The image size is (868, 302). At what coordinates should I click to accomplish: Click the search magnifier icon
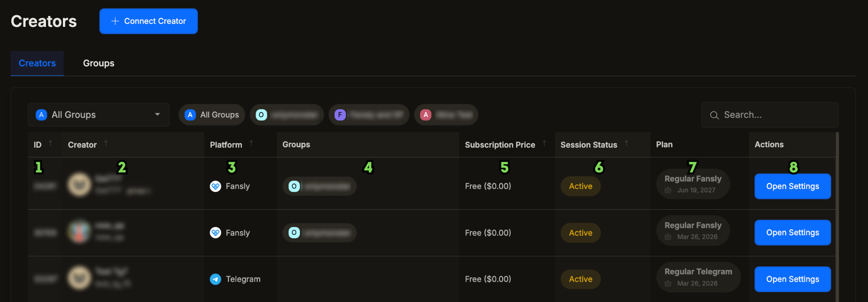(x=714, y=115)
